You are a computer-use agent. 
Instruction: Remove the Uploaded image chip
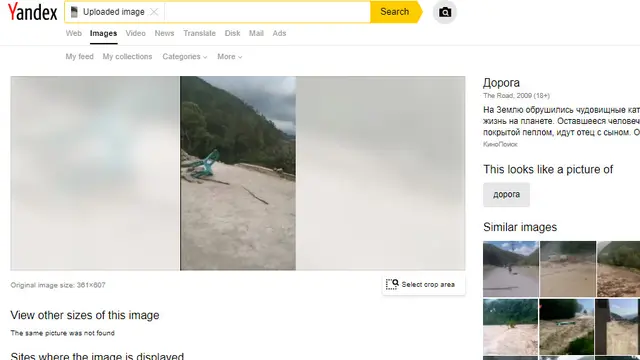point(154,12)
